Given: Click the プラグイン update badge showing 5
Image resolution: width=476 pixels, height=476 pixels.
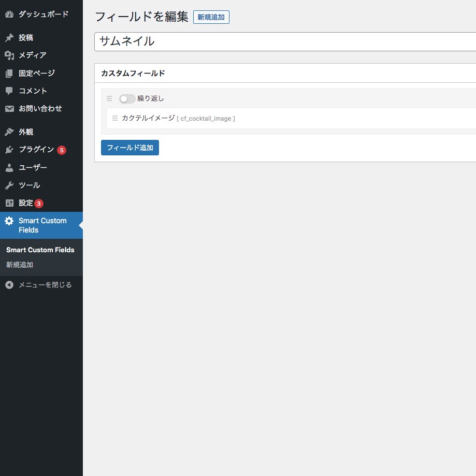Looking at the screenshot, I should click(62, 150).
